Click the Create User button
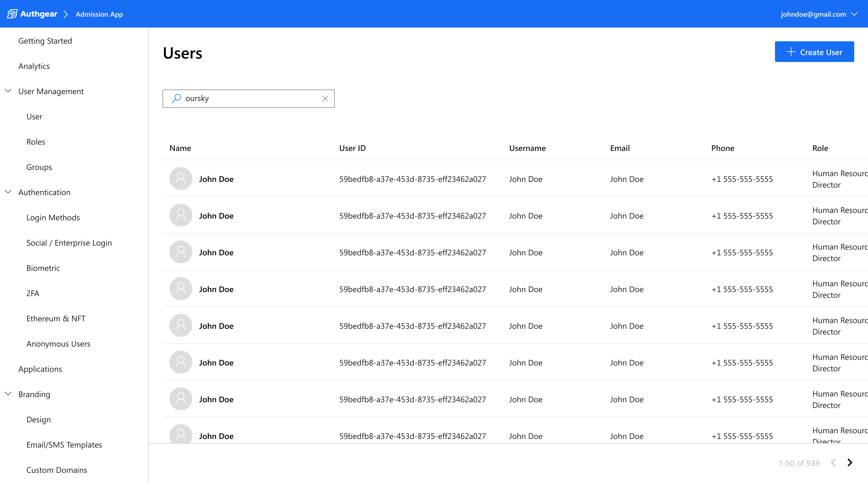This screenshot has height=482, width=868. tap(814, 52)
